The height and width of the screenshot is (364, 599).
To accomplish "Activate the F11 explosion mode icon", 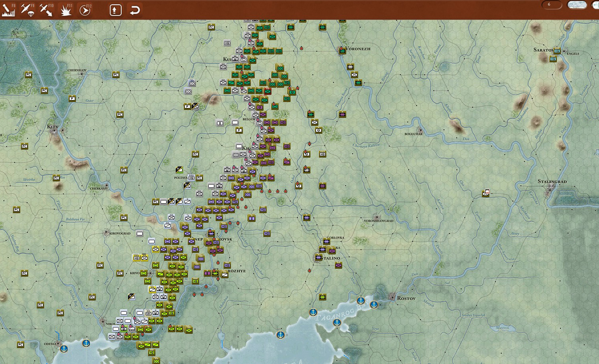I will [66, 10].
